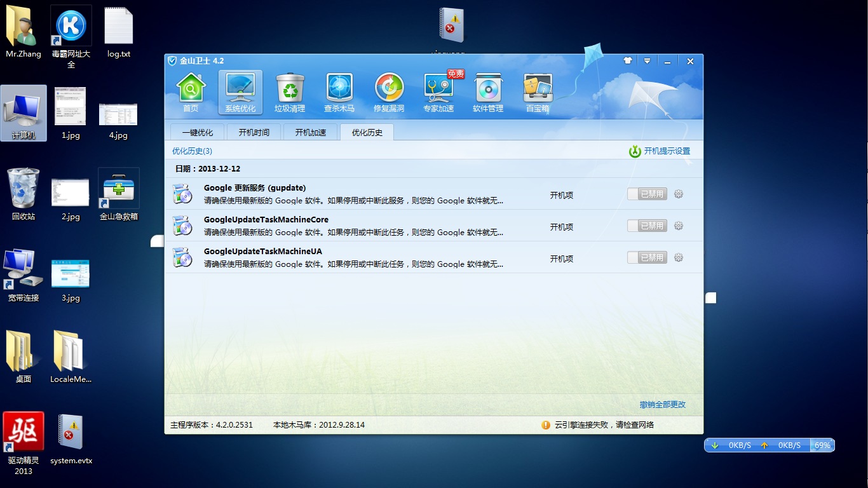Toggle 已禁用 switch for GoogleUpdateTaskMachineCore
Screen dimensions: 868x488
pyautogui.click(x=647, y=226)
